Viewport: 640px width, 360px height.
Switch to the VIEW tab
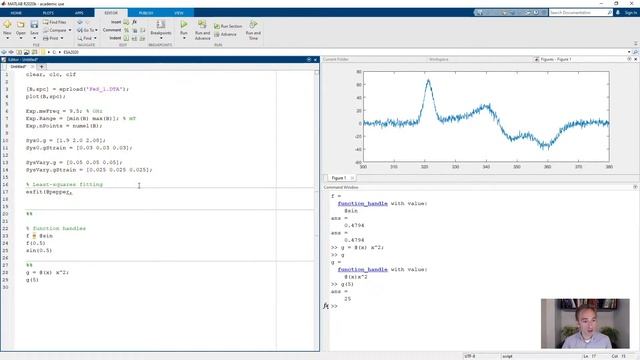click(x=179, y=13)
